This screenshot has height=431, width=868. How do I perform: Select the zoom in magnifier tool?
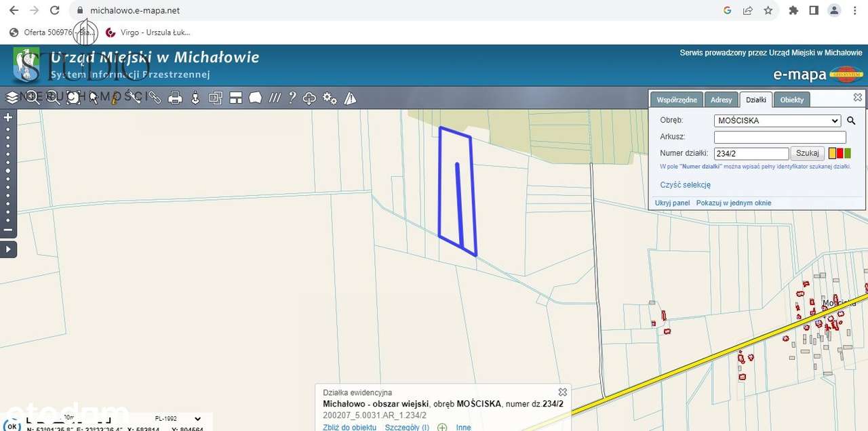33,98
